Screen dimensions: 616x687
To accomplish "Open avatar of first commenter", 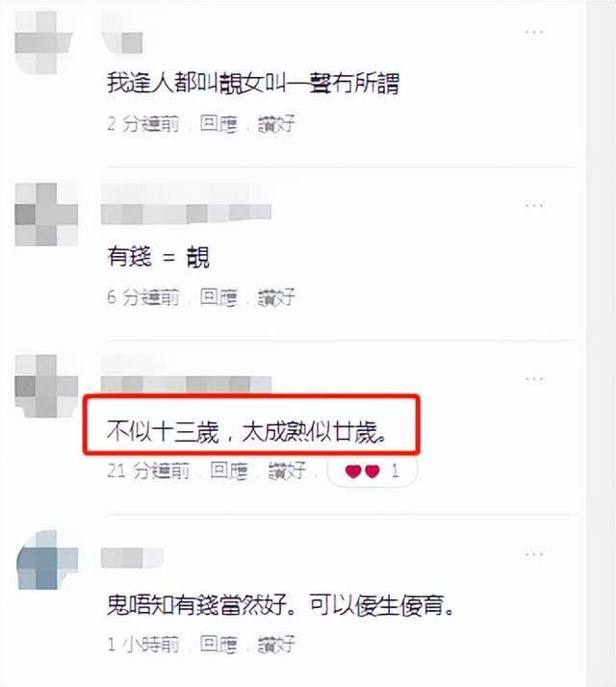I will (x=44, y=42).
